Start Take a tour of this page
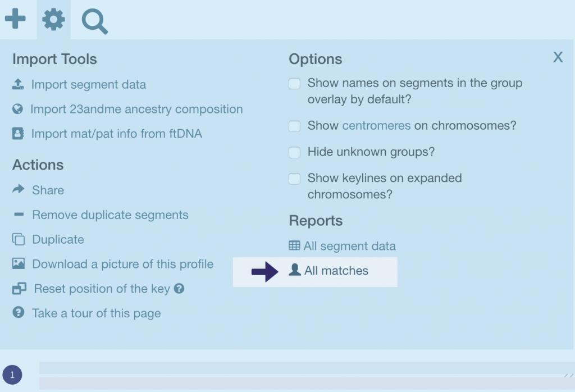This screenshot has height=392, width=575. pos(96,313)
